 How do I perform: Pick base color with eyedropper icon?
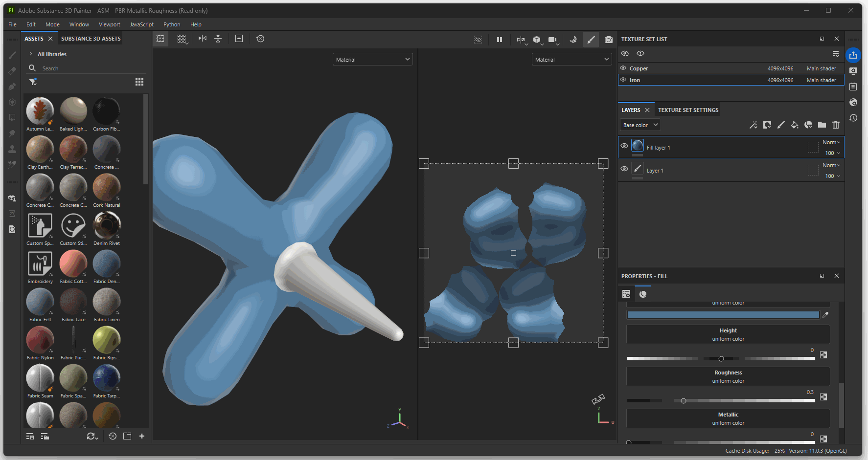pos(825,315)
